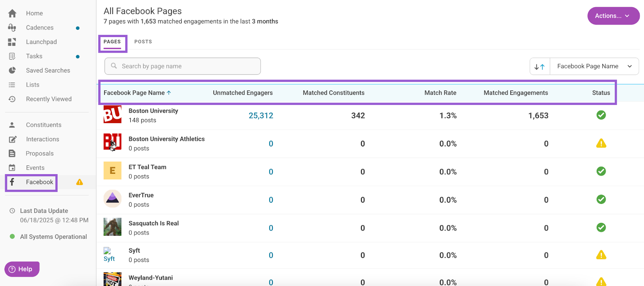644x286 pixels.
Task: Click the Help button
Action: pyautogui.click(x=22, y=269)
